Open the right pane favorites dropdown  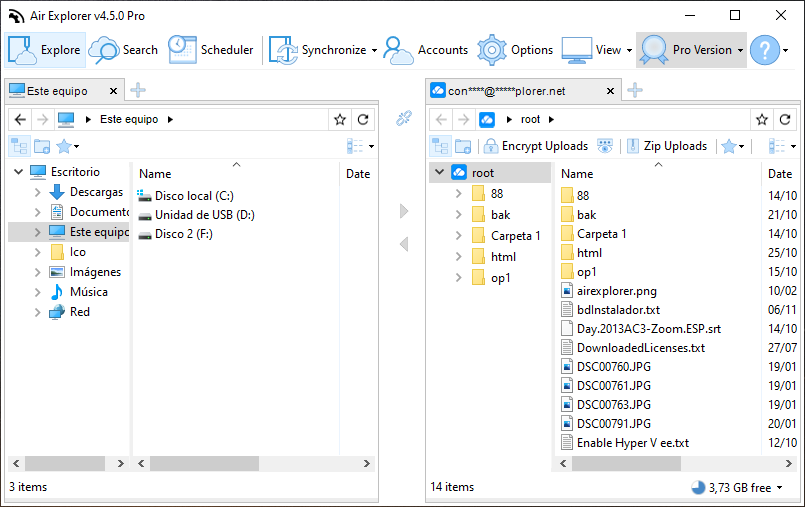(x=733, y=146)
